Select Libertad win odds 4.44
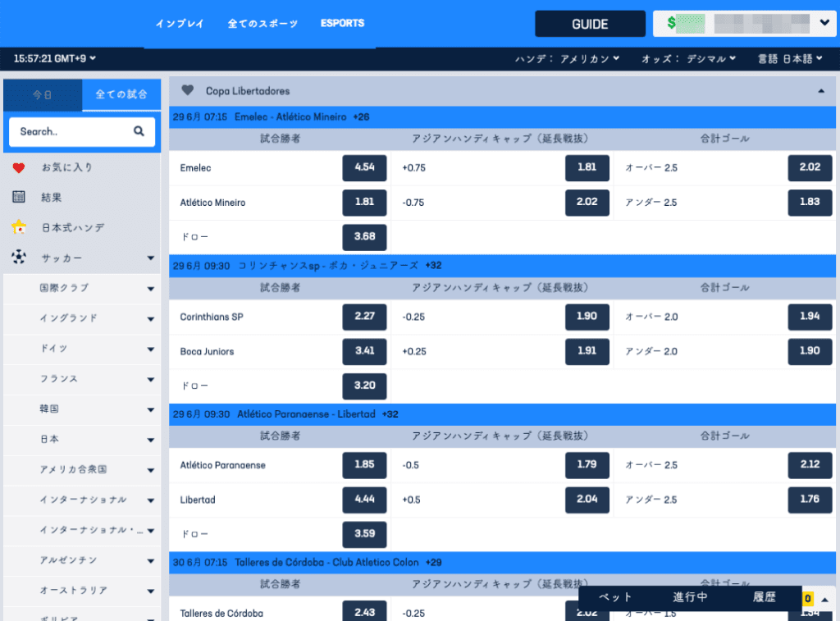 364,500
